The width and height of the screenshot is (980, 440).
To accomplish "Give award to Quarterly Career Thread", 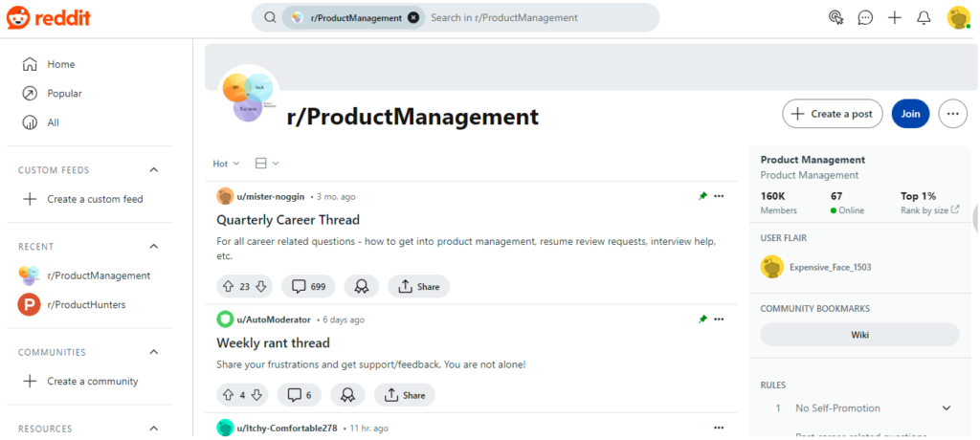I will click(361, 287).
